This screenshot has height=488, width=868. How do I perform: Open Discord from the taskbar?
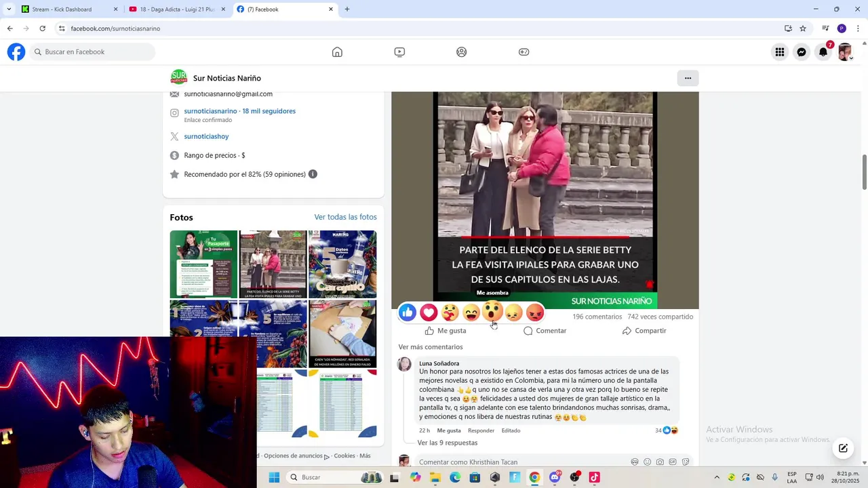pos(555,477)
